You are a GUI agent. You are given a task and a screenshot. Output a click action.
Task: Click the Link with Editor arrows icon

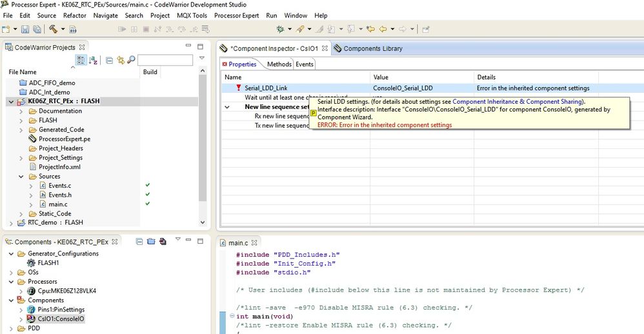[121, 60]
